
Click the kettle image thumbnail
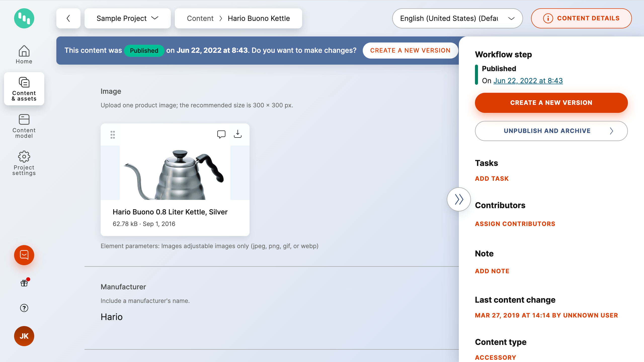point(175,173)
